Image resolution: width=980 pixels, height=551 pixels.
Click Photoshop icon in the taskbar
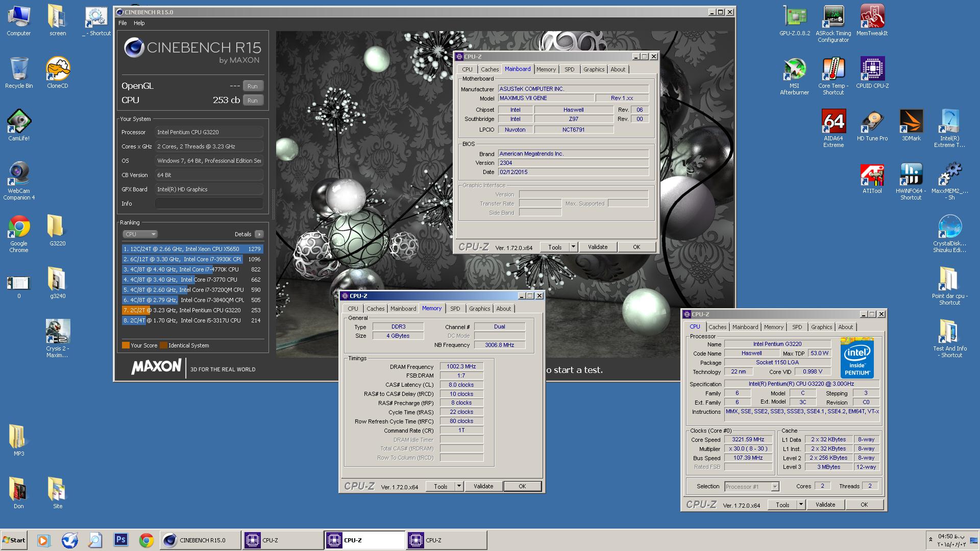pos(121,540)
